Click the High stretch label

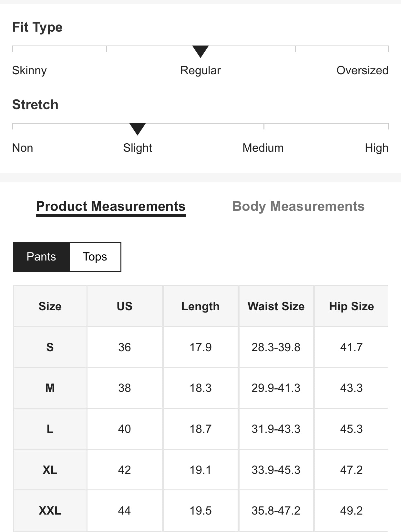pos(376,148)
